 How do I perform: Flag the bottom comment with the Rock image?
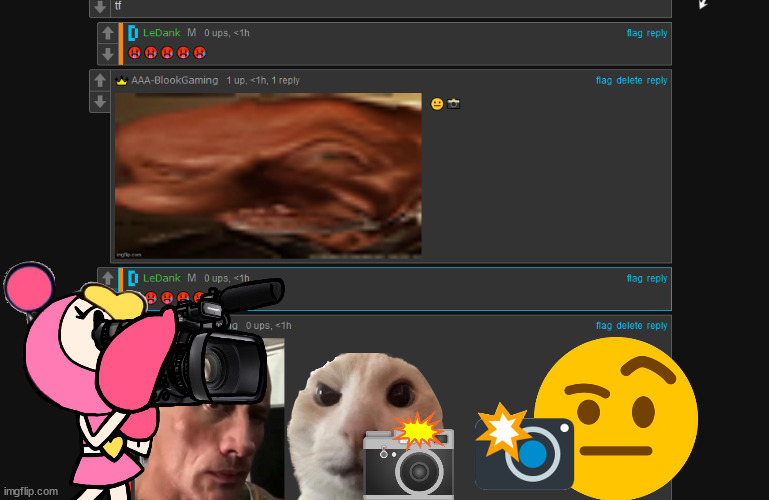point(604,325)
